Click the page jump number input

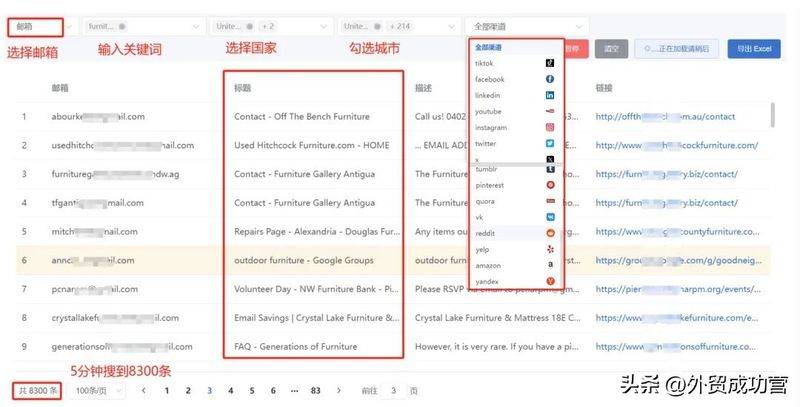pyautogui.click(x=394, y=390)
